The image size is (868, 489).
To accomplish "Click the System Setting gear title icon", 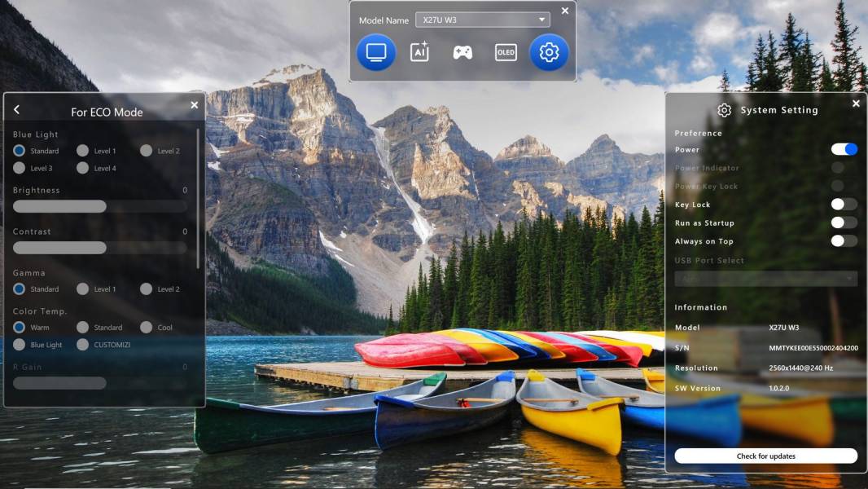I will pos(724,110).
